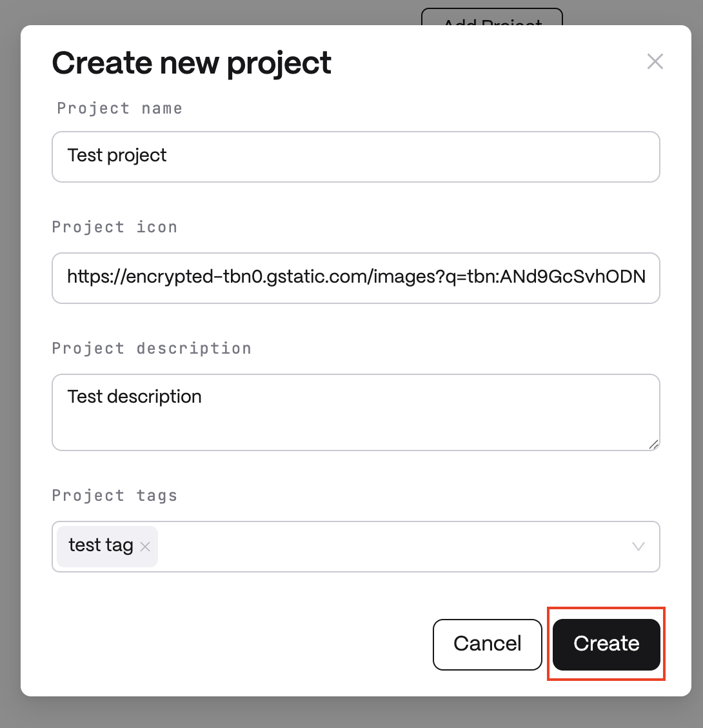Click the "Test project" text value
703x728 pixels.
click(117, 156)
